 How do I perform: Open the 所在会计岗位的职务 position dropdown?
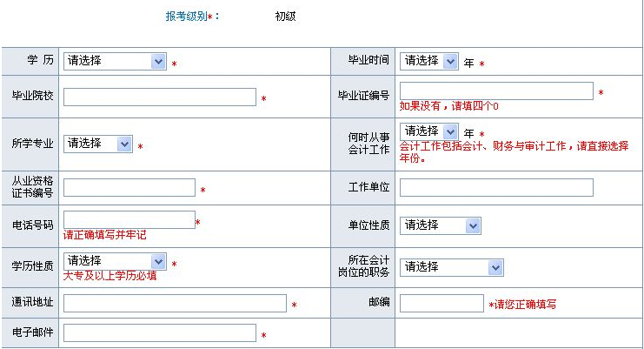click(x=451, y=267)
